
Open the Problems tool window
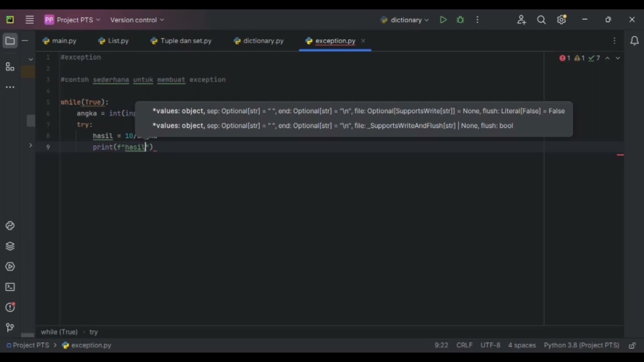coord(10,307)
